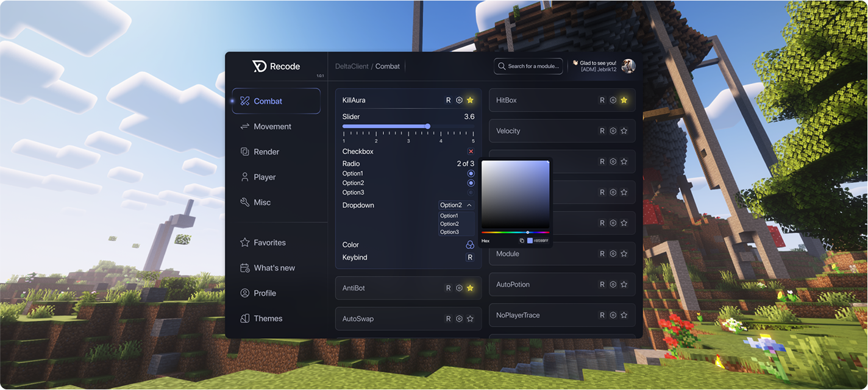Image resolution: width=868 pixels, height=390 pixels.
Task: Open the Render category tab
Action: click(x=266, y=152)
